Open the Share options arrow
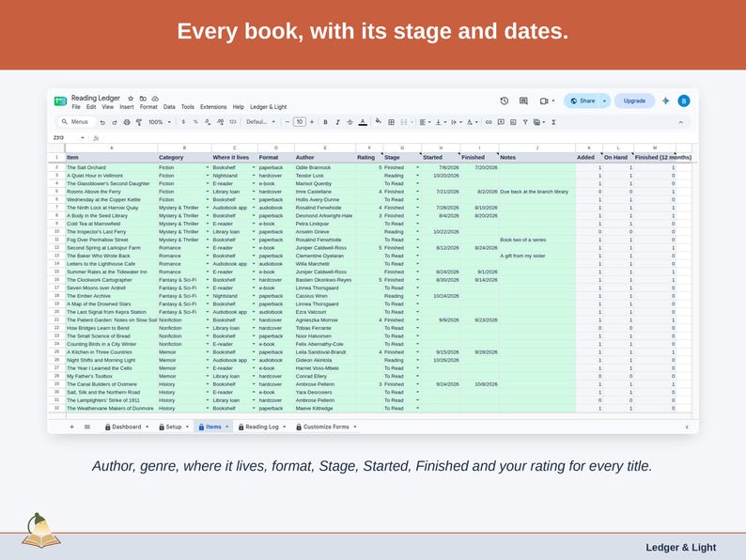This screenshot has height=560, width=746. pos(604,101)
